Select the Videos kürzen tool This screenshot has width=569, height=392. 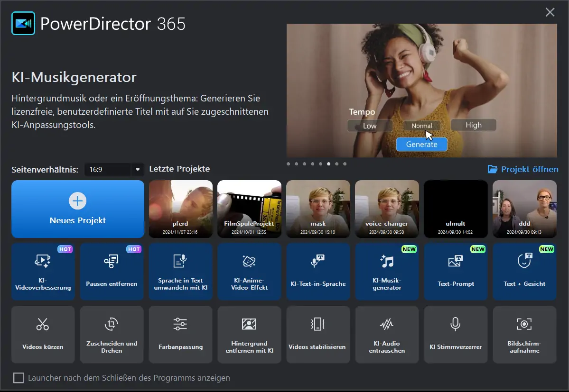(x=43, y=334)
